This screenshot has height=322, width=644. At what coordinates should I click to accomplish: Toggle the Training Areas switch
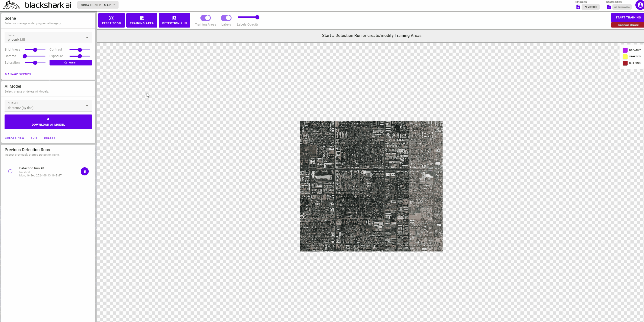[x=206, y=18]
